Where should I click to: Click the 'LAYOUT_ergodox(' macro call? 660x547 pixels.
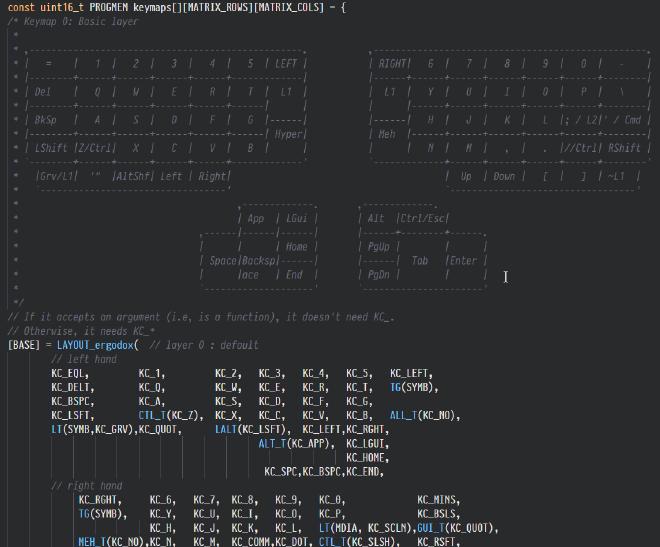[x=98, y=345]
